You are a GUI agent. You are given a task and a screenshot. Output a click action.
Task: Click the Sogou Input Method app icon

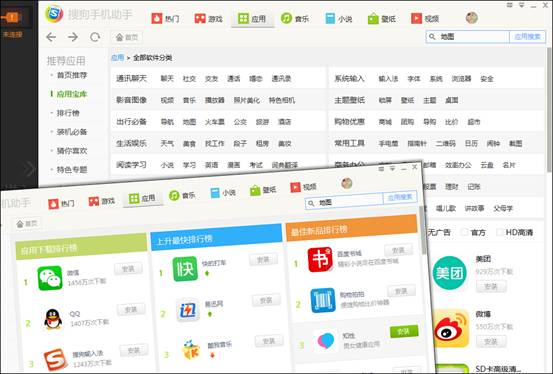pyautogui.click(x=56, y=360)
